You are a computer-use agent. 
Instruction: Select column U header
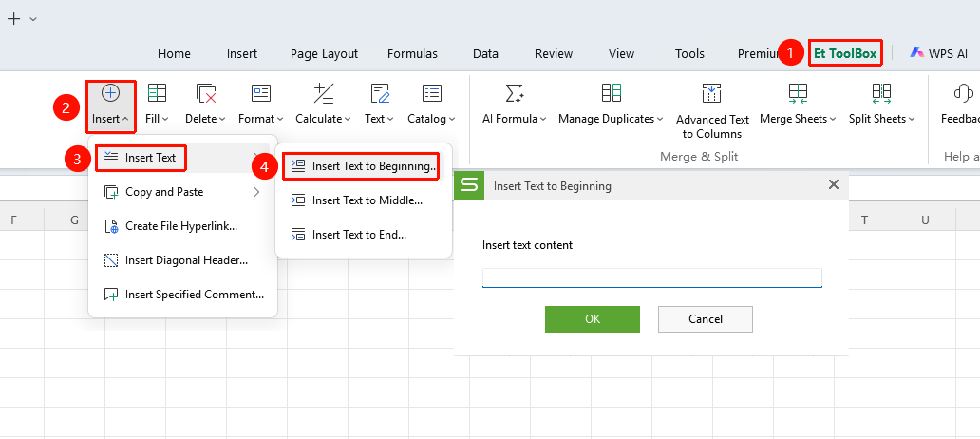tap(925, 219)
